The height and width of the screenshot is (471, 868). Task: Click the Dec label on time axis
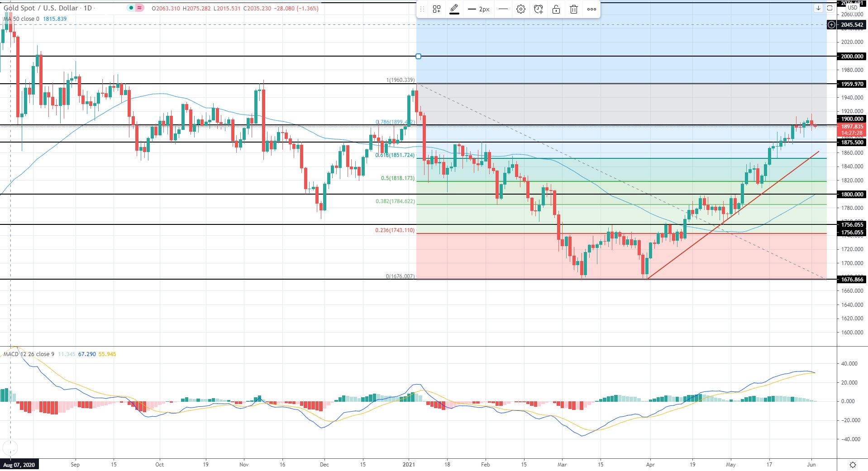pyautogui.click(x=324, y=464)
